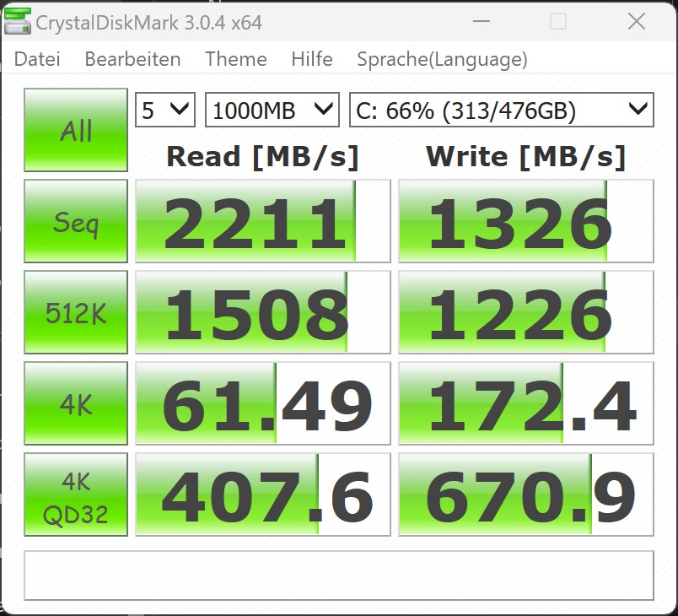Close the CrystalDiskMark window
This screenshot has width=678, height=616.
tap(637, 21)
